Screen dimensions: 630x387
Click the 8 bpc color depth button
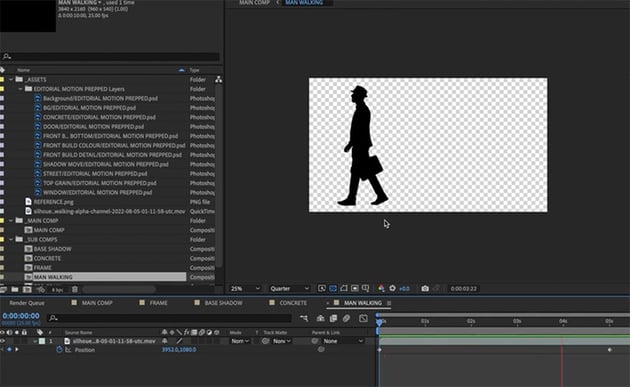coord(57,289)
